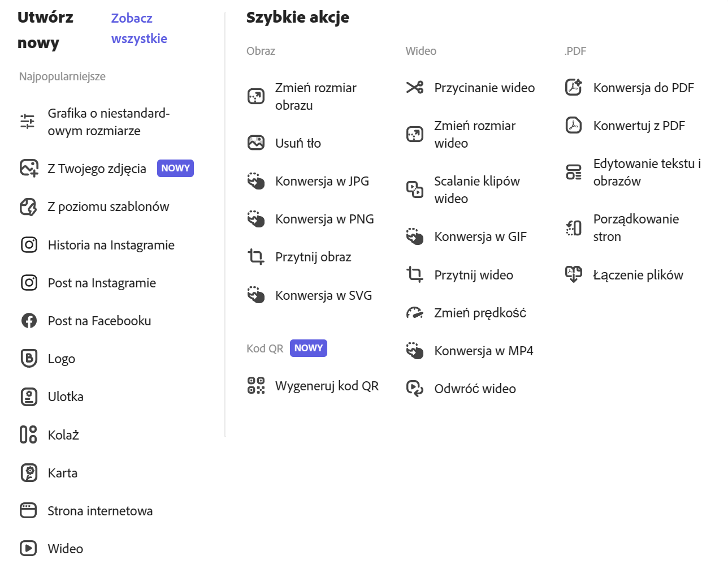728x564 pixels.
Task: Select the Instagram story icon
Action: (29, 245)
